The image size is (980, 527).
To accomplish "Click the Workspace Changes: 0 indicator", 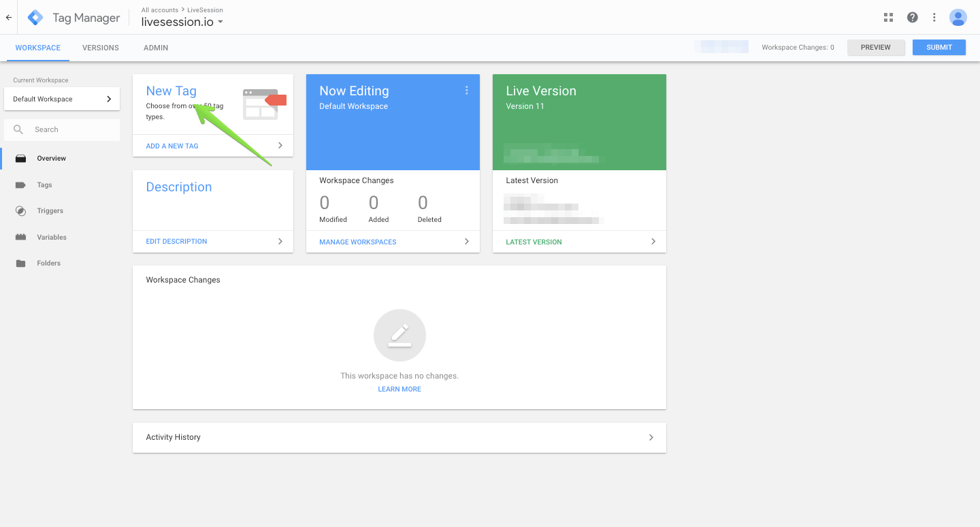I will coord(798,48).
